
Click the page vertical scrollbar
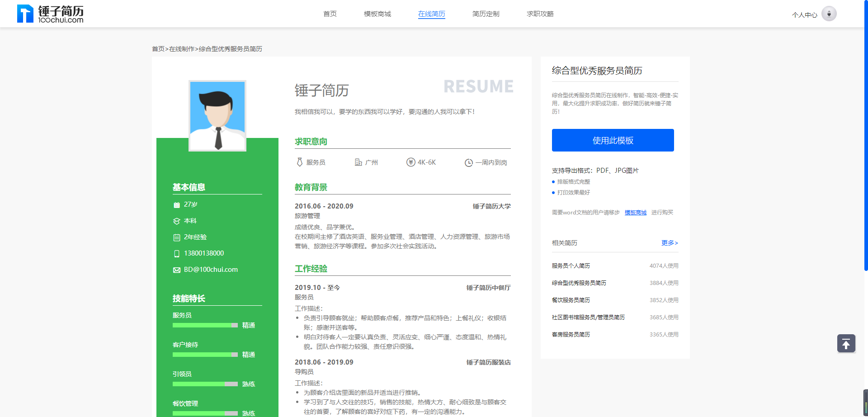click(x=866, y=136)
